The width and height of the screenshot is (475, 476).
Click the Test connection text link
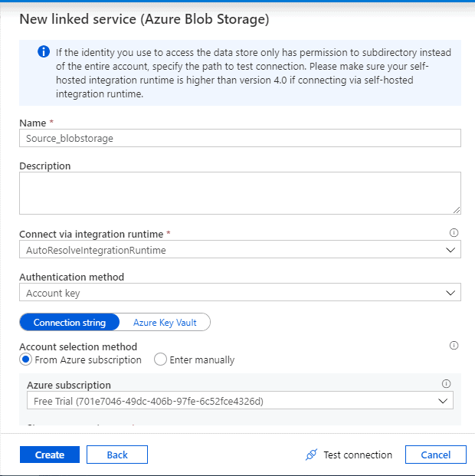357,455
